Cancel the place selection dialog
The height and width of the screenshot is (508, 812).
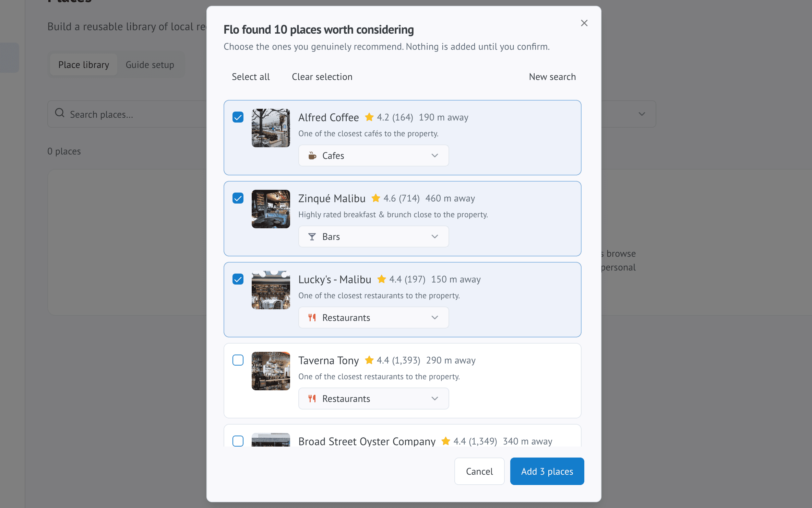coord(479,471)
